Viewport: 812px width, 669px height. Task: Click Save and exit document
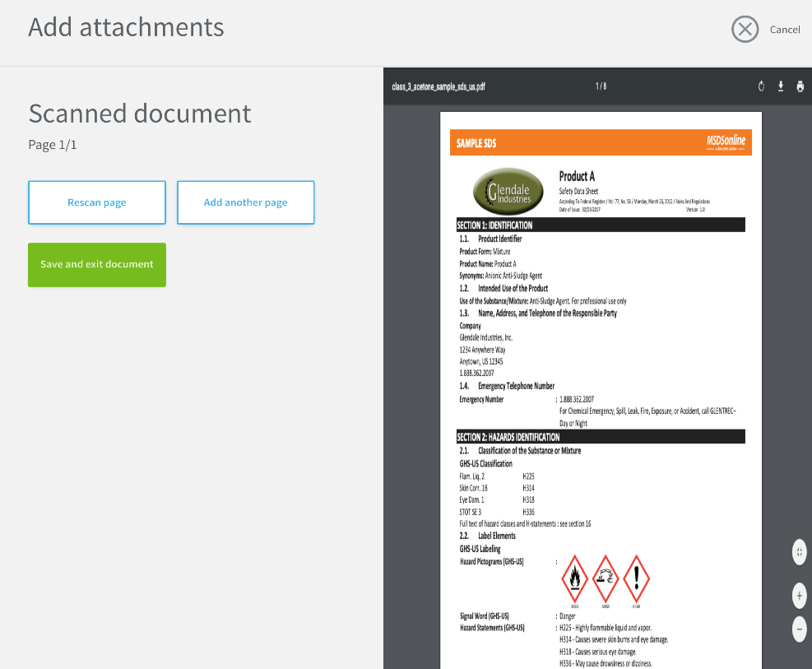[x=97, y=265]
